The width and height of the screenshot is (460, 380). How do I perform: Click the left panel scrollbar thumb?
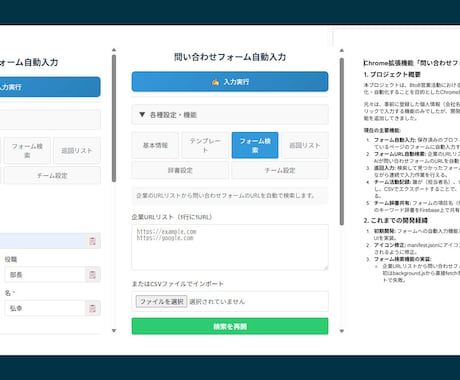pos(114,118)
